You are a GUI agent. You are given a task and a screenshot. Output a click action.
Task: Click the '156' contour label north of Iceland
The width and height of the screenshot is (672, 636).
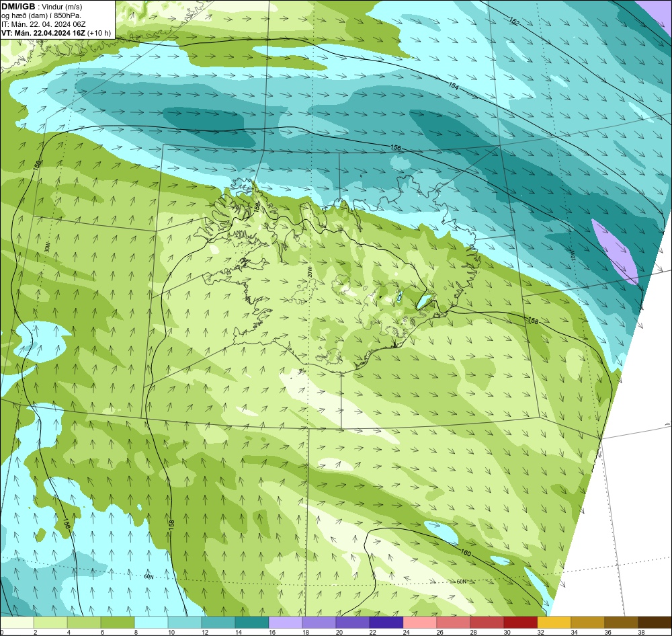click(x=396, y=147)
